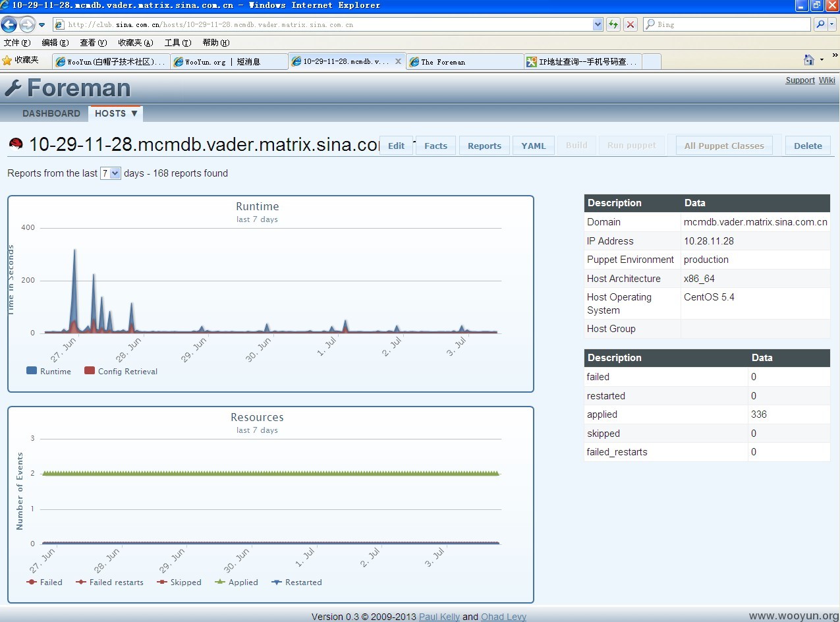840x622 pixels.
Task: Open the Home button dropdown arrow
Action: [x=822, y=61]
